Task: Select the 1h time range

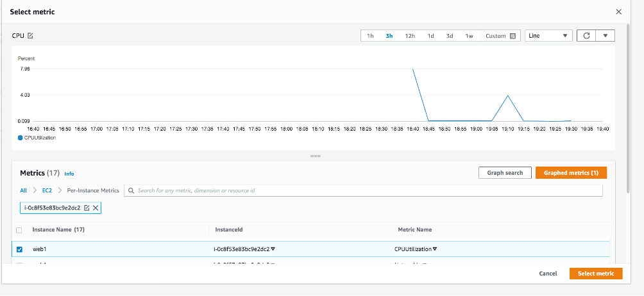Action: coord(370,36)
